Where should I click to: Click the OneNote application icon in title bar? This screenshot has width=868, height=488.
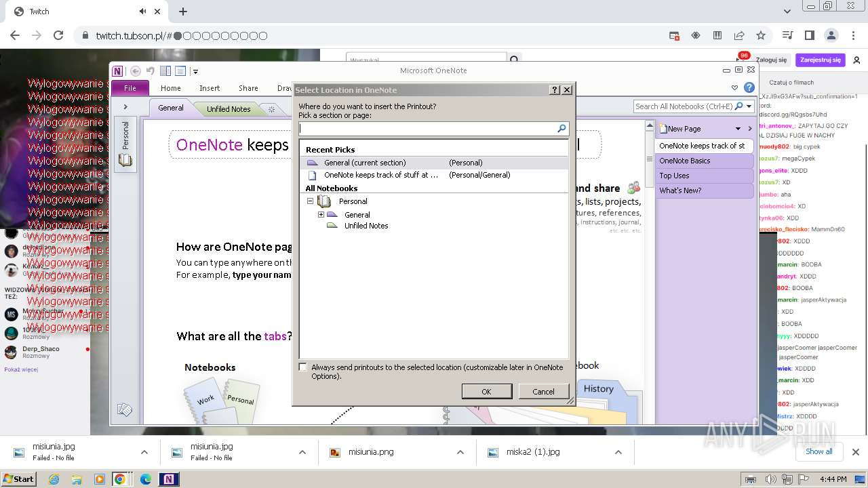tap(118, 71)
